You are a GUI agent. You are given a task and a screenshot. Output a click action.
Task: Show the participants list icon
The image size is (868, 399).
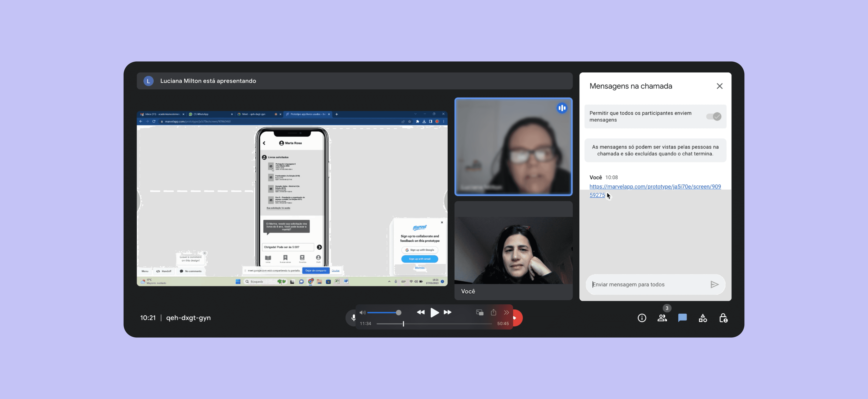coord(662,318)
